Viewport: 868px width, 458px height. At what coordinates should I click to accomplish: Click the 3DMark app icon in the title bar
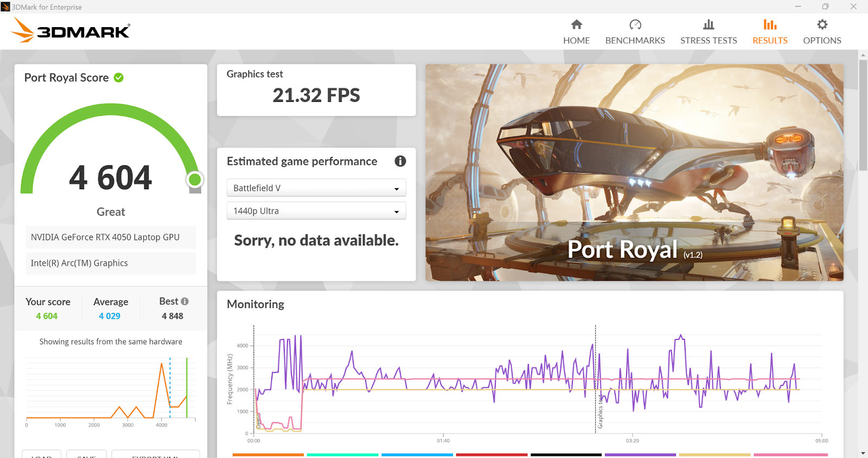[x=5, y=7]
